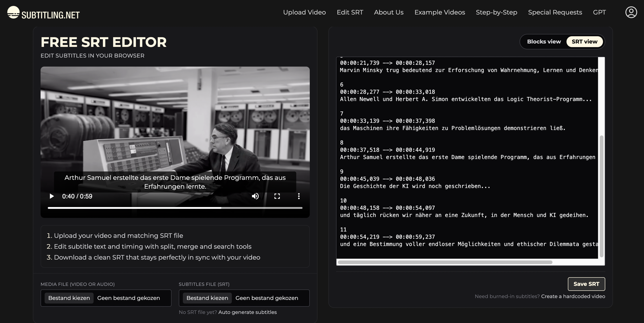
Task: Choose subtitles SRT file
Action: (207, 298)
